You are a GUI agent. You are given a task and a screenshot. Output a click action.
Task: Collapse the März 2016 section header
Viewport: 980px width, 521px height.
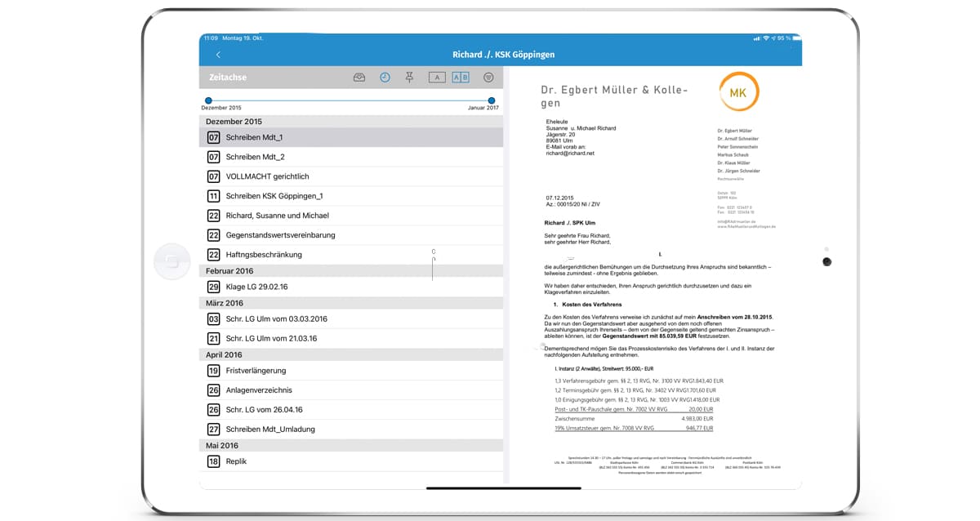[350, 303]
